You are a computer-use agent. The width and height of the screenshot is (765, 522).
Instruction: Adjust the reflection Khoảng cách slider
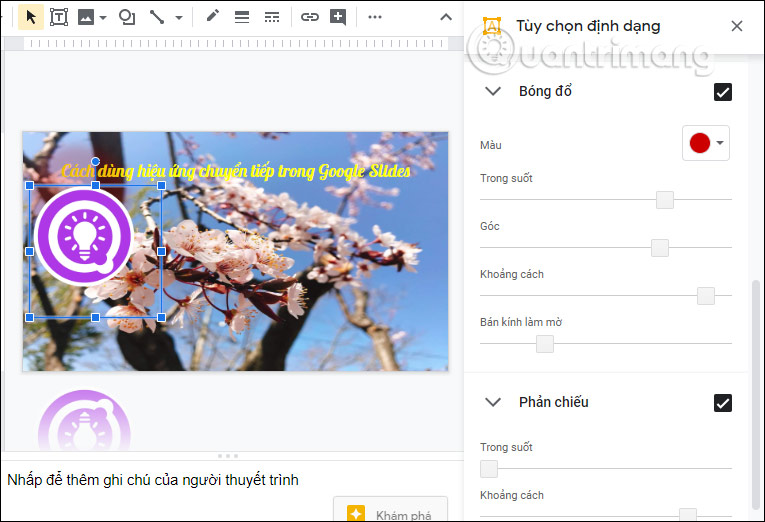688,514
